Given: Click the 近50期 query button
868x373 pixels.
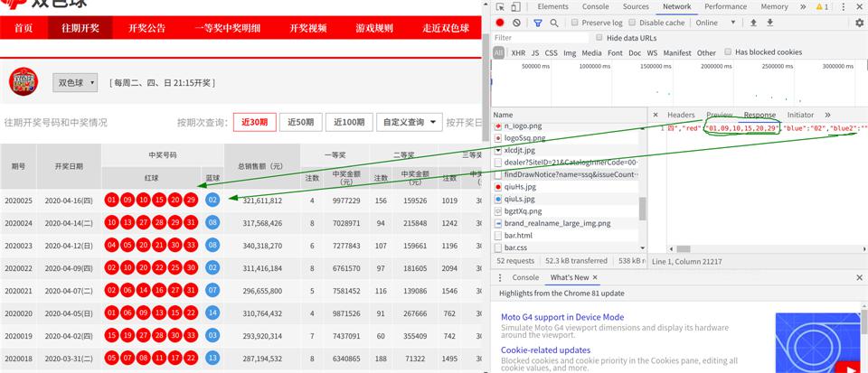Looking at the screenshot, I should pos(300,122).
